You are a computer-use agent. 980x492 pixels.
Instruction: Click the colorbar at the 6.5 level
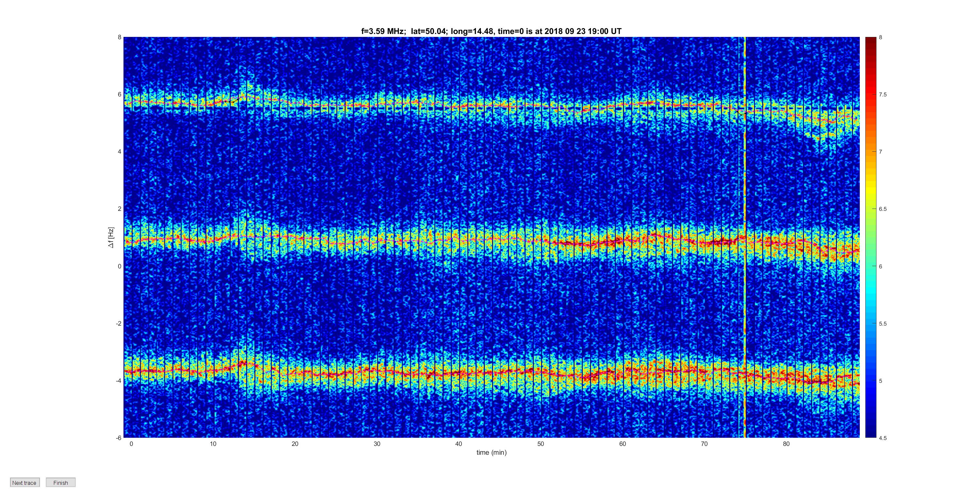coord(871,209)
